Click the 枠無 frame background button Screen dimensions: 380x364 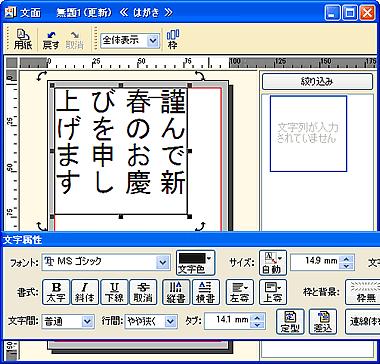pyautogui.click(x=362, y=292)
